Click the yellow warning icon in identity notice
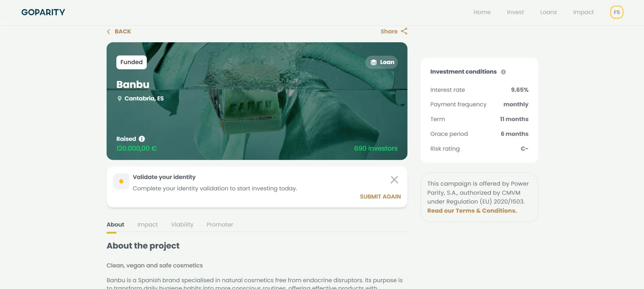 121,181
